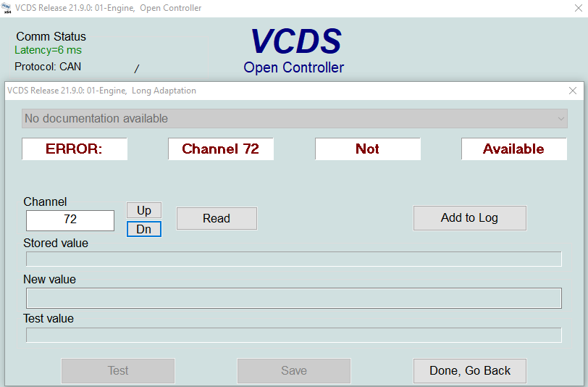Decrease channel number with Dn button
This screenshot has width=588, height=387.
tap(144, 229)
